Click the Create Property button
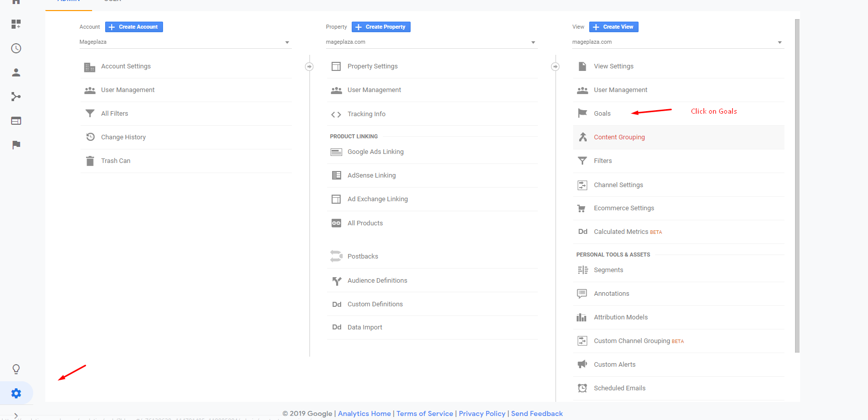The image size is (868, 420). coord(381,27)
